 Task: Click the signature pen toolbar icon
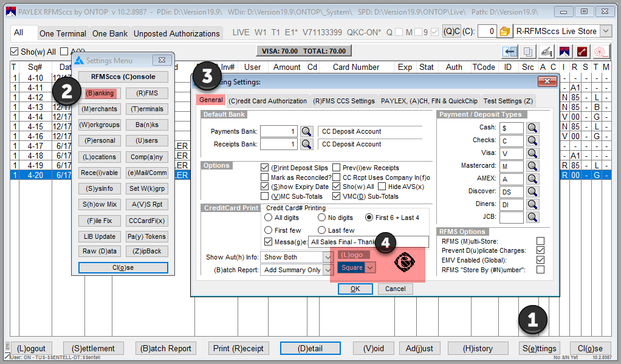(546, 52)
